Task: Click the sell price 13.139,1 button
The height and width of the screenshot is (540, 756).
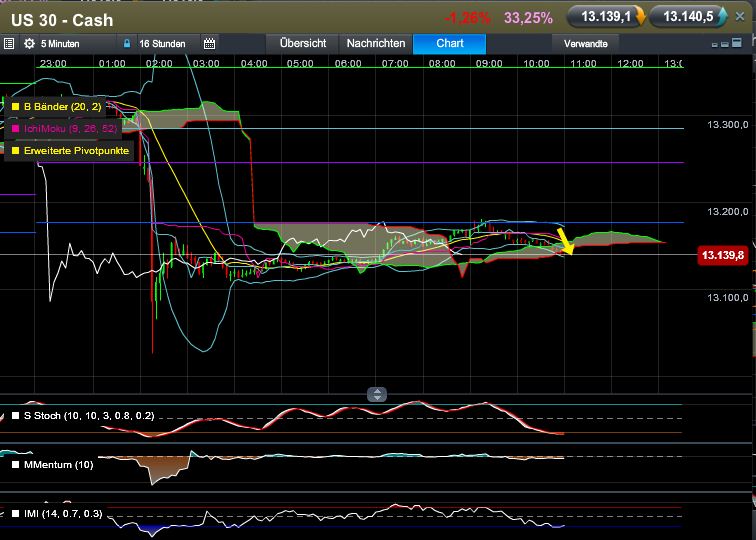Action: (x=606, y=17)
